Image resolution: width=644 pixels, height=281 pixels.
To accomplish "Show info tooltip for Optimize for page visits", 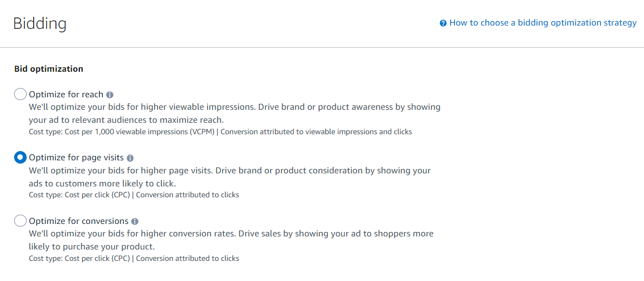I will [130, 158].
